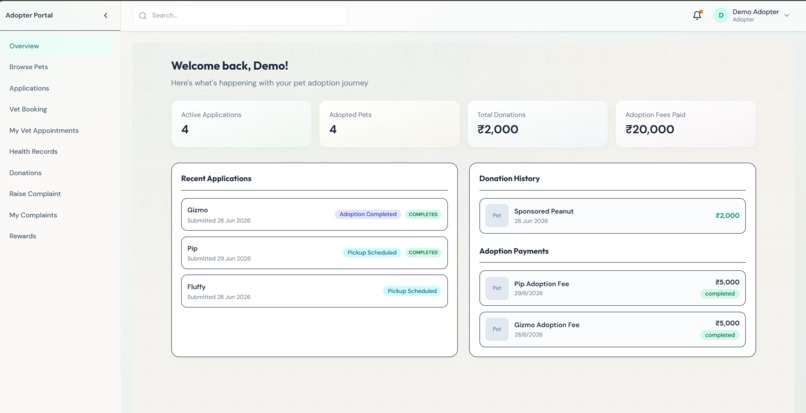Open the notifications bell
The image size is (806, 413).
click(697, 15)
